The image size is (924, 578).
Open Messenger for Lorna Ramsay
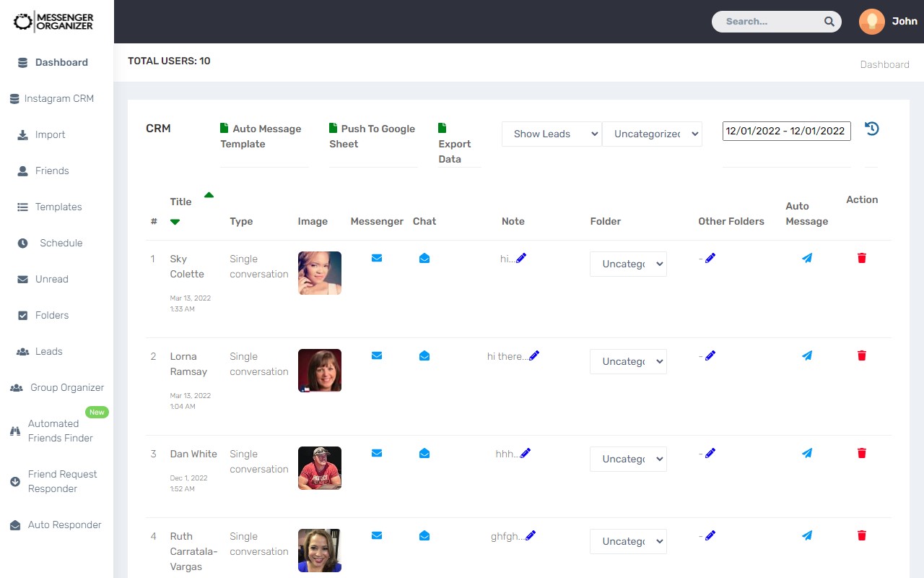click(376, 355)
